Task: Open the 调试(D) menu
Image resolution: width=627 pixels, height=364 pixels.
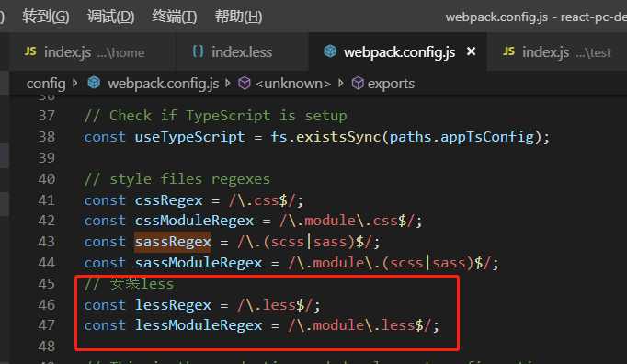Action: [110, 17]
